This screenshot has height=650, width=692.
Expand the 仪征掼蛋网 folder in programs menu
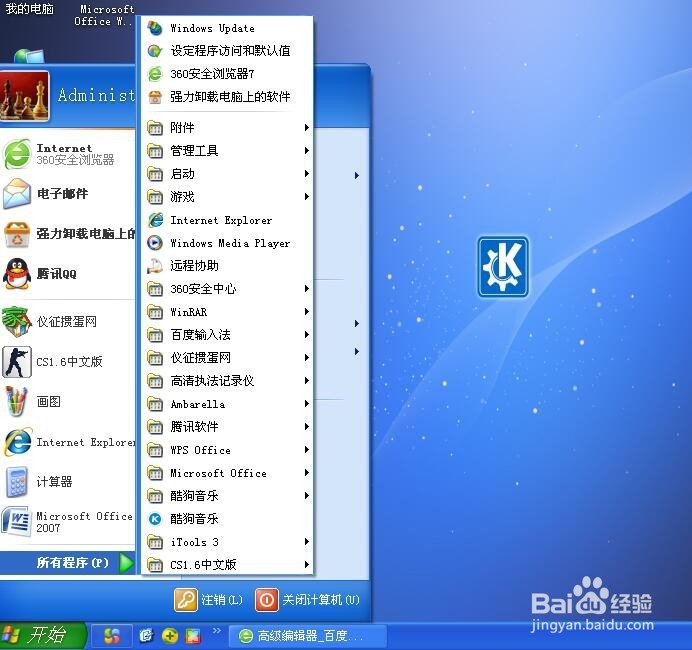point(227,357)
